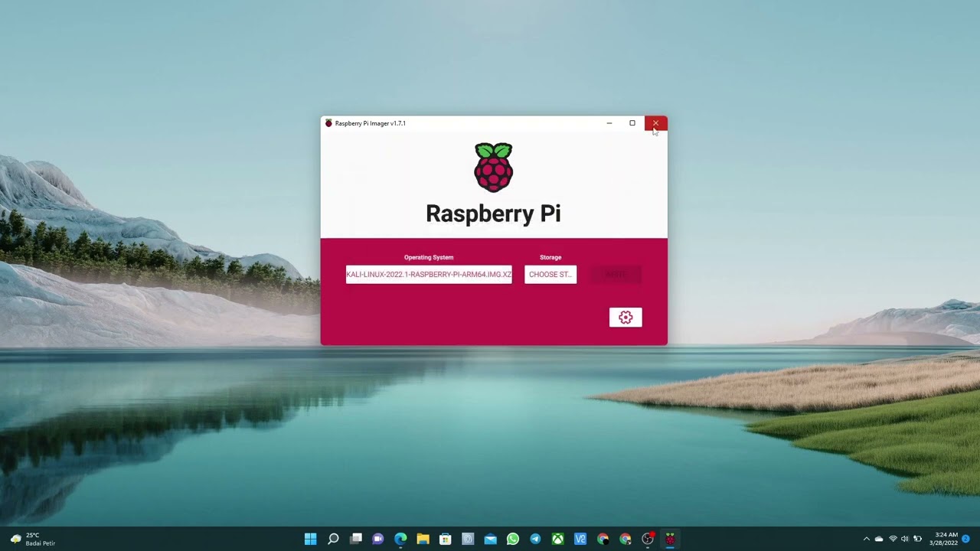The width and height of the screenshot is (980, 551).
Task: Open Telegram from the taskbar
Action: coord(535,539)
